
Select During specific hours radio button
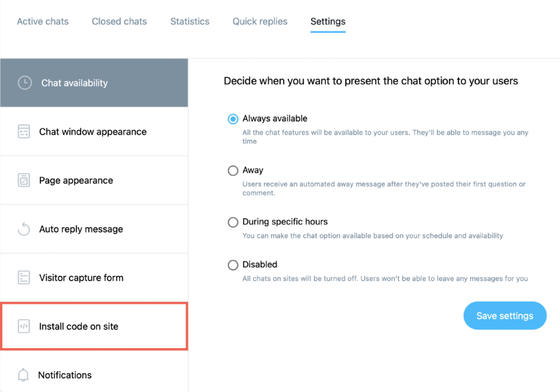pos(233,222)
